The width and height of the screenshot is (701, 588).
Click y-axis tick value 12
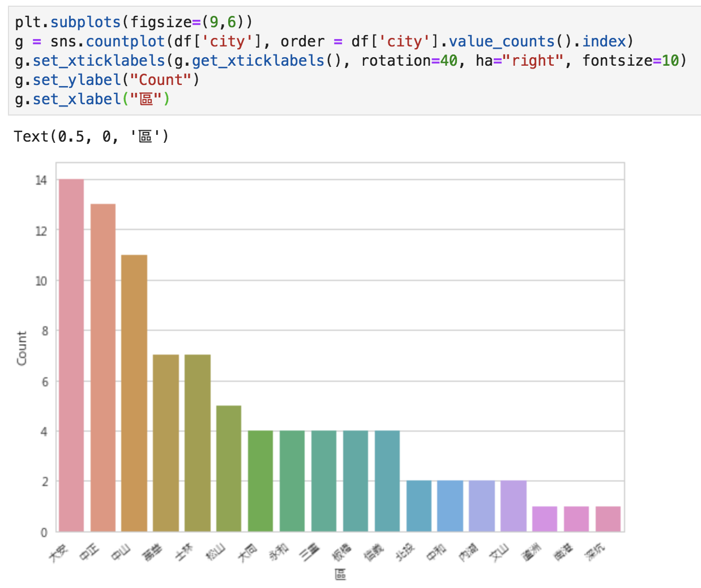click(x=41, y=231)
